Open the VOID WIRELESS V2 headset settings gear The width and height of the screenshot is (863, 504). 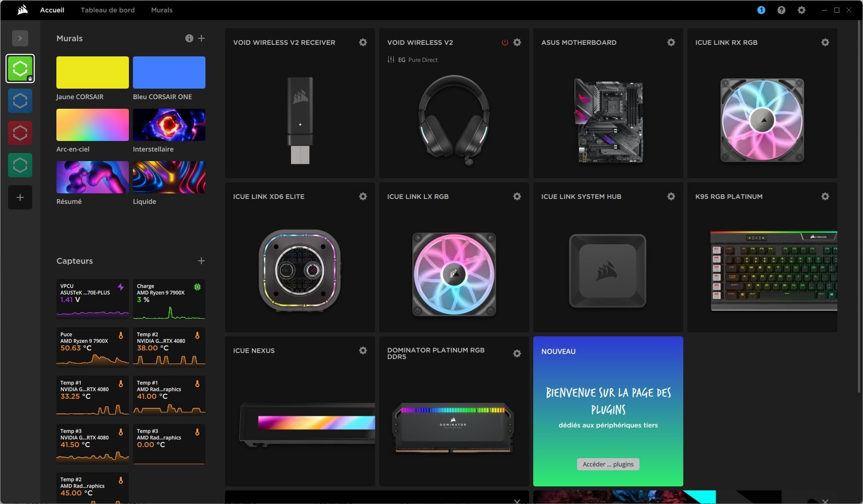pyautogui.click(x=517, y=42)
